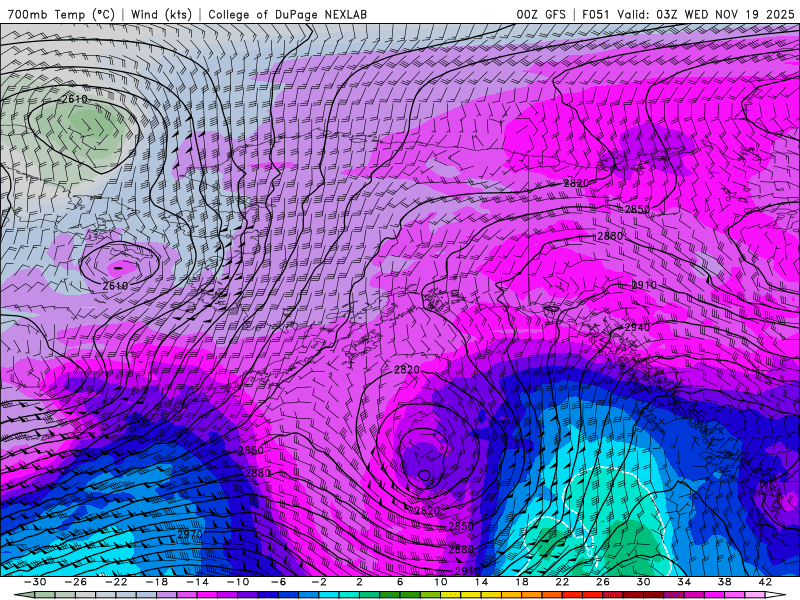Image resolution: width=800 pixels, height=600 pixels.
Task: Click the "700mb Temp (°C)" title text
Action: point(61,14)
